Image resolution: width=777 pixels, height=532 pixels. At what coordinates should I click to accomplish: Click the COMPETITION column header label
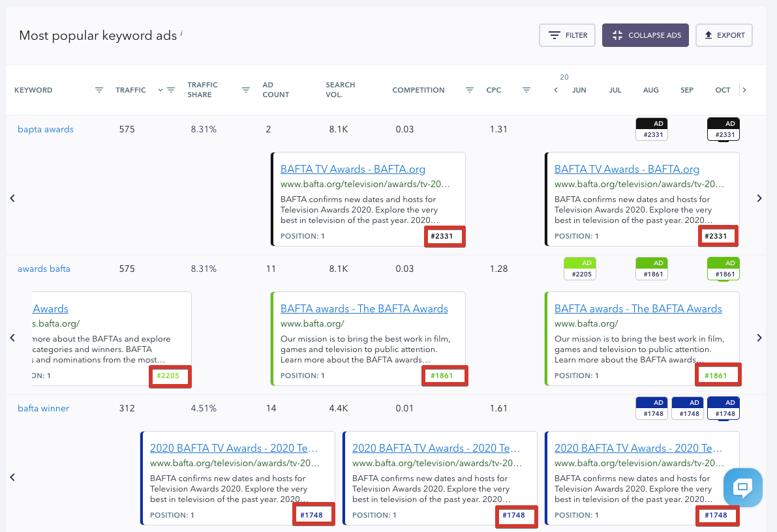419,90
